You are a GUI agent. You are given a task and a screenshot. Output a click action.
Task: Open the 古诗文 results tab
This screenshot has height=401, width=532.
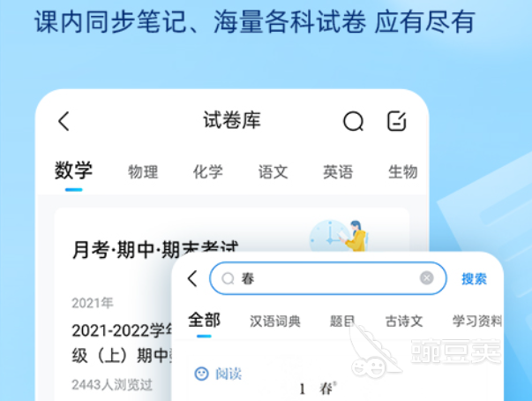tap(404, 322)
